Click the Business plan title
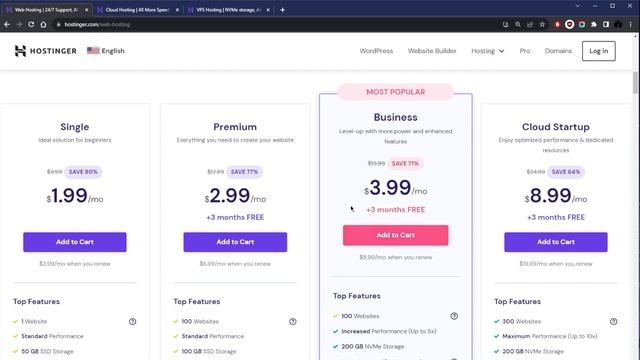640x360 pixels. (396, 118)
